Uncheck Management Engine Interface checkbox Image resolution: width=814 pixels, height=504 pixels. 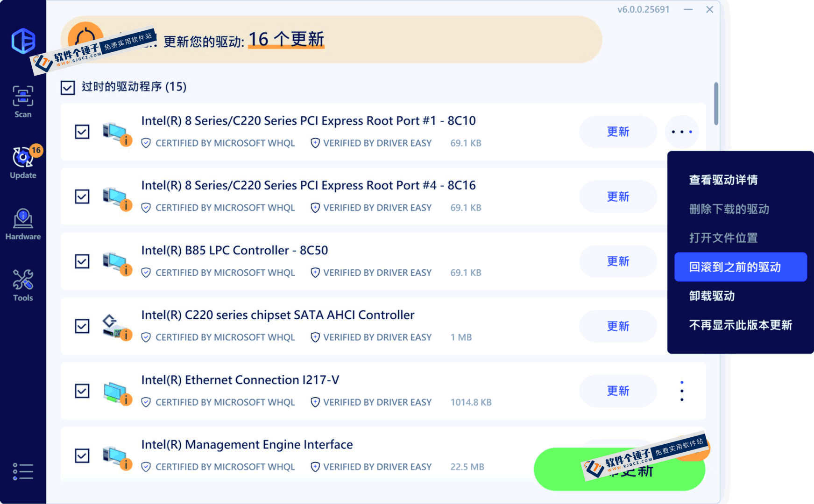tap(82, 455)
